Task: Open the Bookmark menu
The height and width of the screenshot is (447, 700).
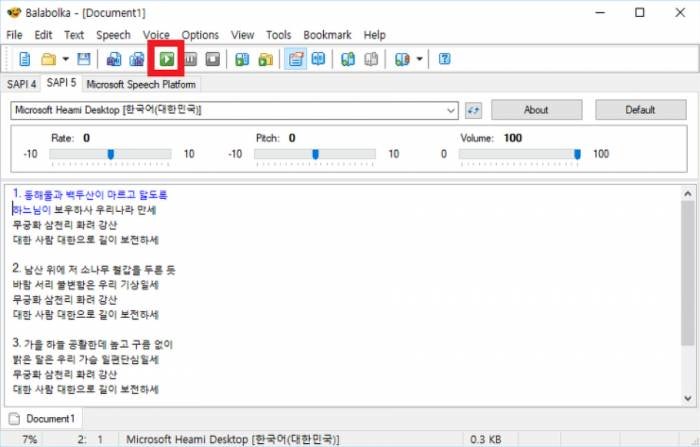Action: pos(327,35)
